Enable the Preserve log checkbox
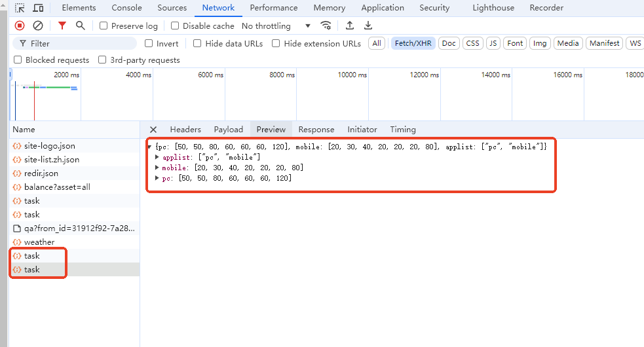This screenshot has height=347, width=644. pos(104,26)
